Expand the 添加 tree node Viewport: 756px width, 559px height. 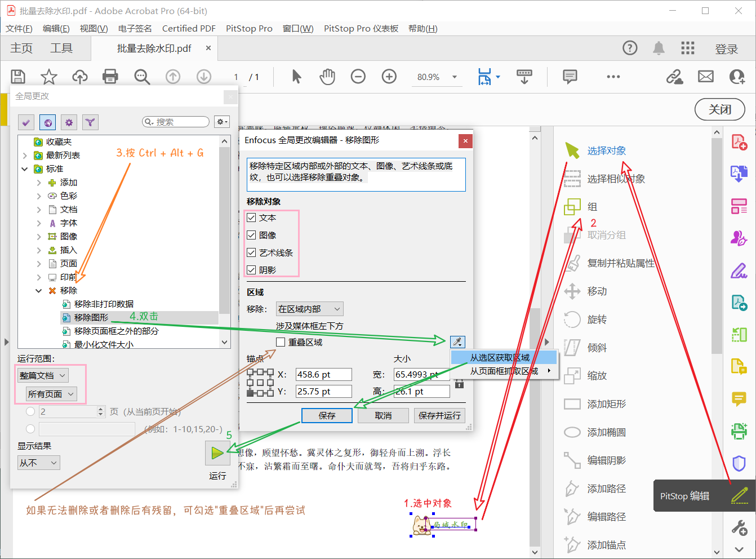[38, 183]
